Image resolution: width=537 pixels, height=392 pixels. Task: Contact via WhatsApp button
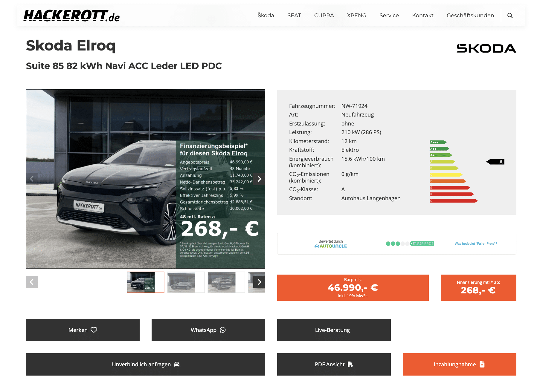pos(208,330)
